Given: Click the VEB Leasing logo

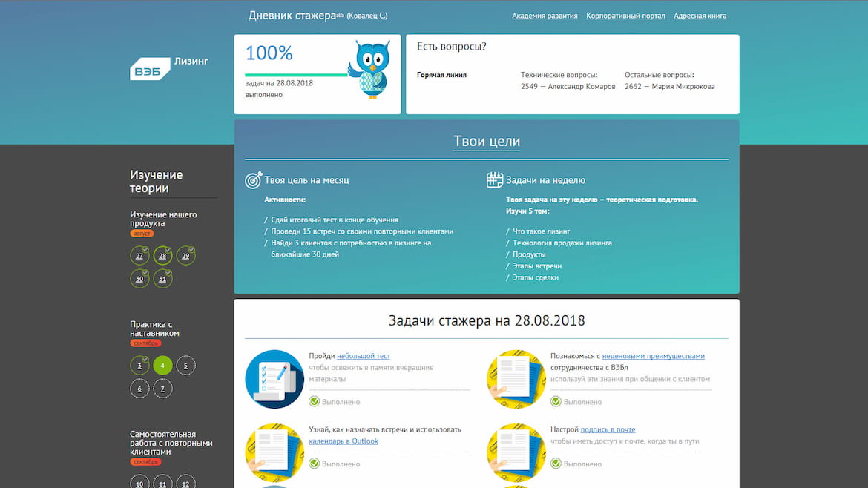Looking at the screenshot, I should [x=169, y=68].
